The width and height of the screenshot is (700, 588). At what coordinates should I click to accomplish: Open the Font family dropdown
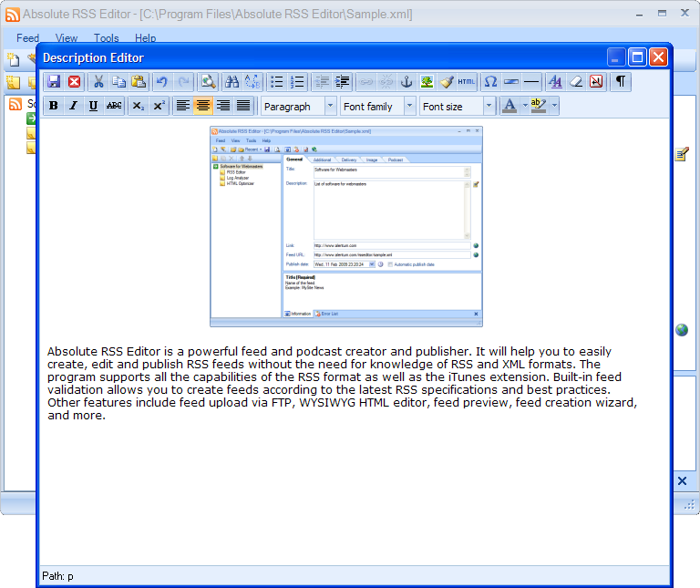pos(378,107)
